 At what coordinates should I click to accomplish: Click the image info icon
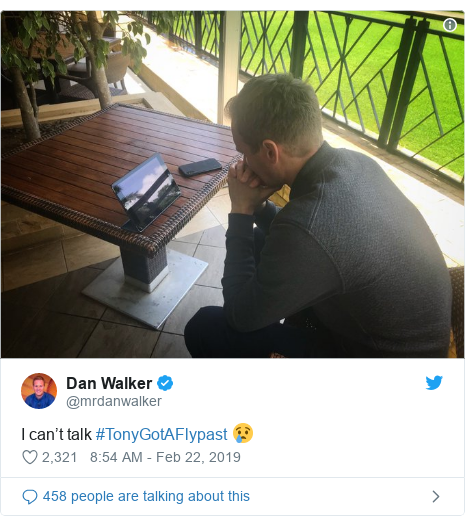pos(450,25)
